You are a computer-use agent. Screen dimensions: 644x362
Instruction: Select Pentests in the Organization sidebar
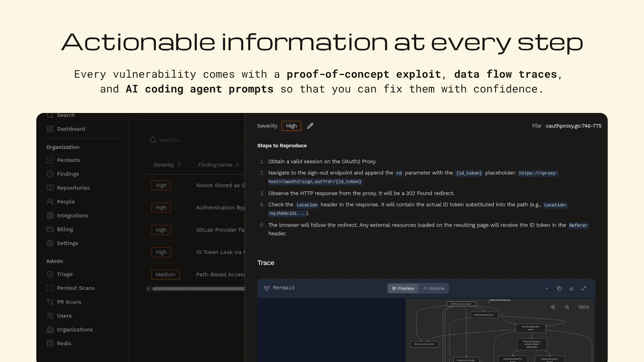pos(68,160)
